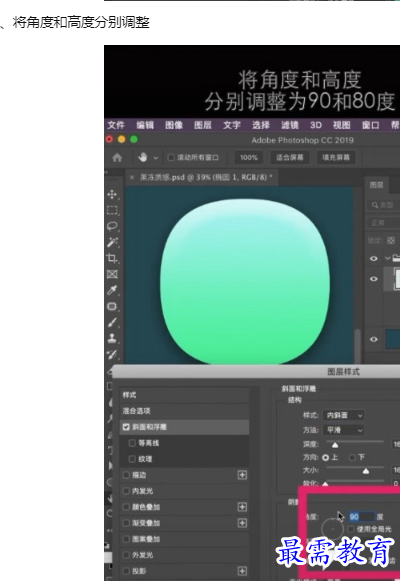Select direction 上 radio button

[x=325, y=457]
